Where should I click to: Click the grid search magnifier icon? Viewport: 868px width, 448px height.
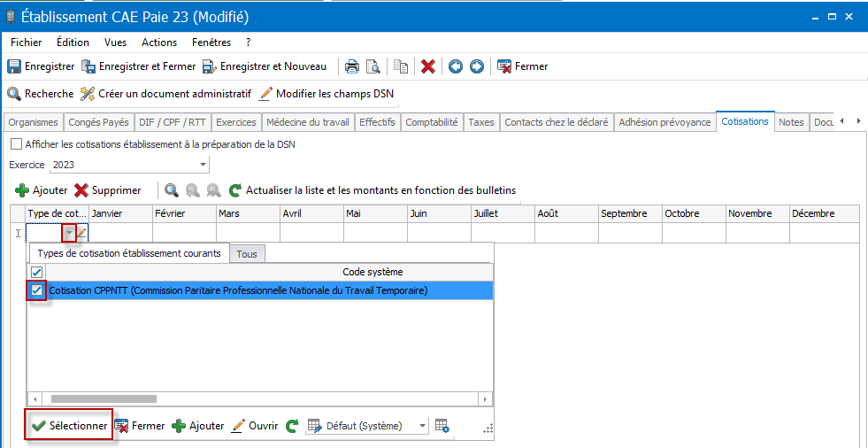point(173,190)
